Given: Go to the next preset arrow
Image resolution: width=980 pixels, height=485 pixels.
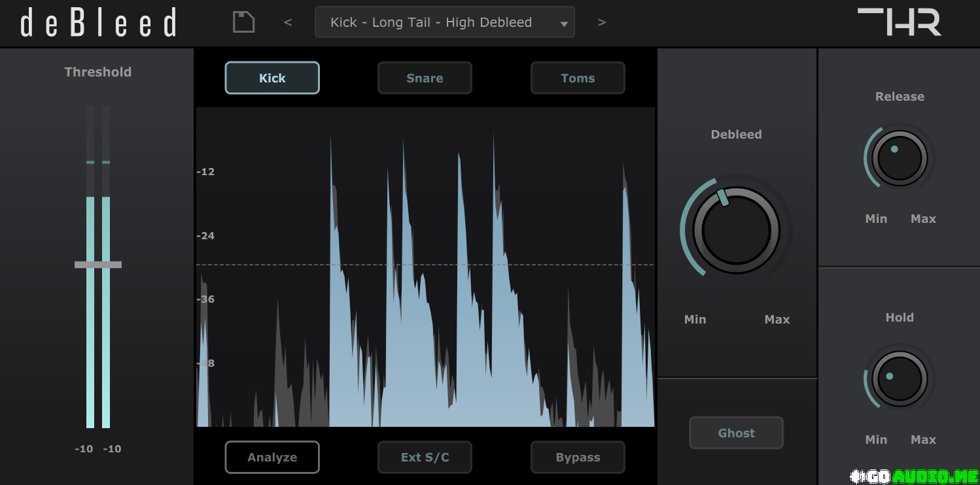Looking at the screenshot, I should (602, 23).
